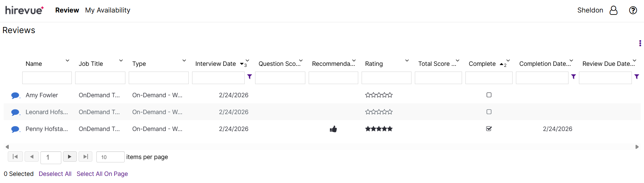Open the Review tab
Viewport: 644px width, 183px height.
pyautogui.click(x=67, y=10)
